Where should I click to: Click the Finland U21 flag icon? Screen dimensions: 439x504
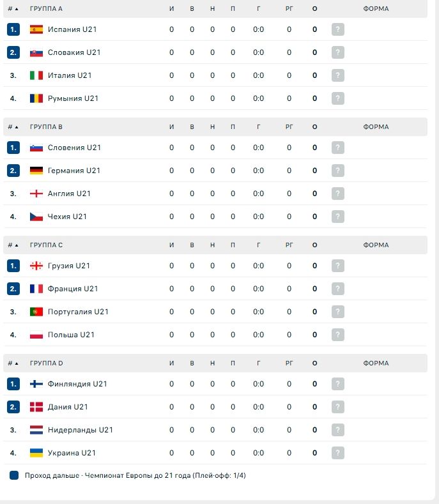pyautogui.click(x=36, y=384)
